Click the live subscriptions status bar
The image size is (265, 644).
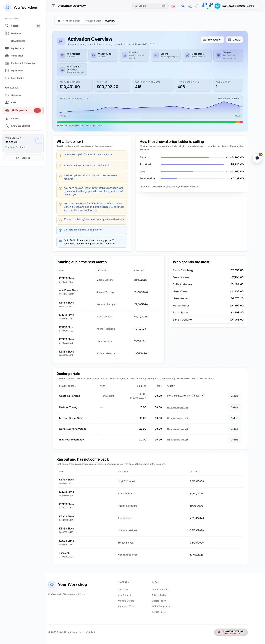pyautogui.click(x=146, y=122)
